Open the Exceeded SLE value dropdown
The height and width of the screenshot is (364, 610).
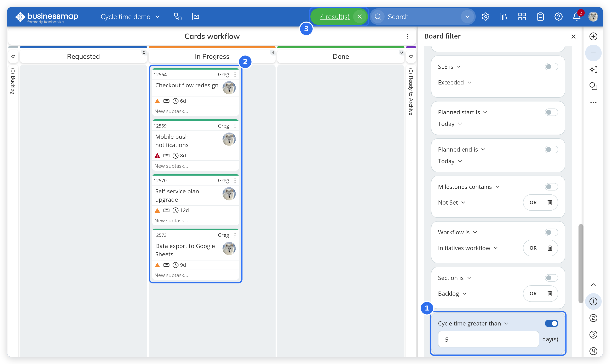pos(455,82)
